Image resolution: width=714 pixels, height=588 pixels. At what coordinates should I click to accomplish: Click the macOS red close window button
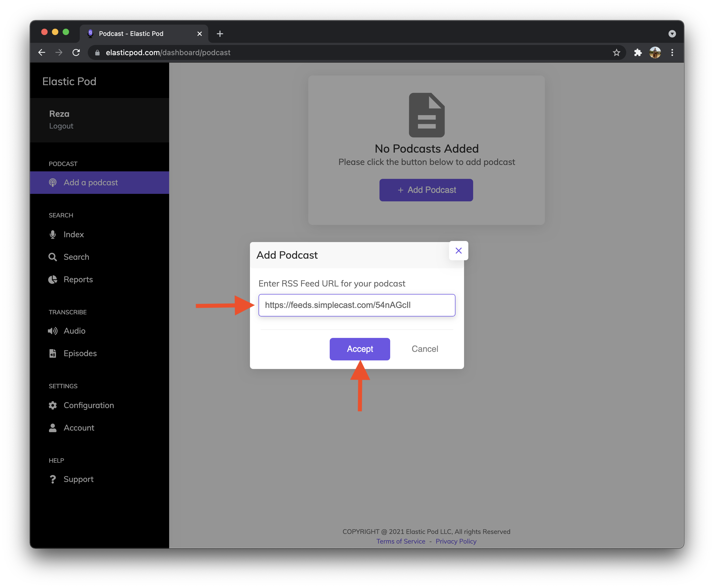tap(44, 32)
